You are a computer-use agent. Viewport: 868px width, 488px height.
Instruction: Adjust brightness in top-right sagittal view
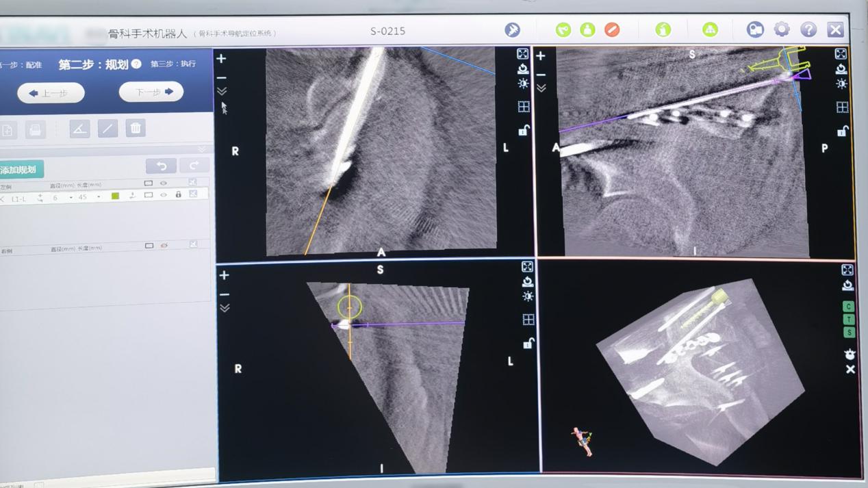point(841,84)
